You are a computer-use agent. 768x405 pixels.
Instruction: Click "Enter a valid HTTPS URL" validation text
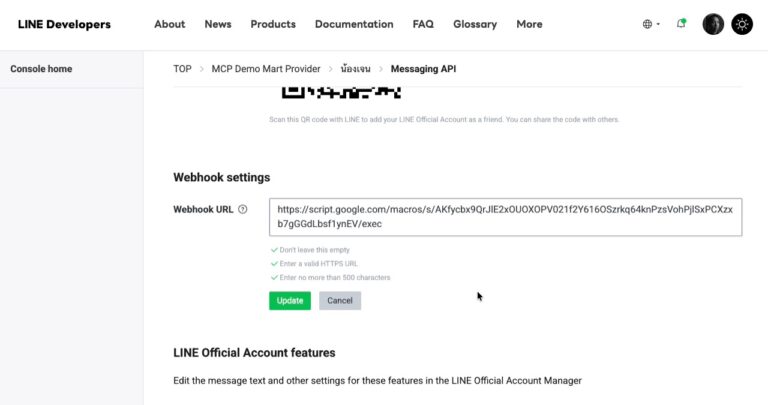(x=318, y=263)
